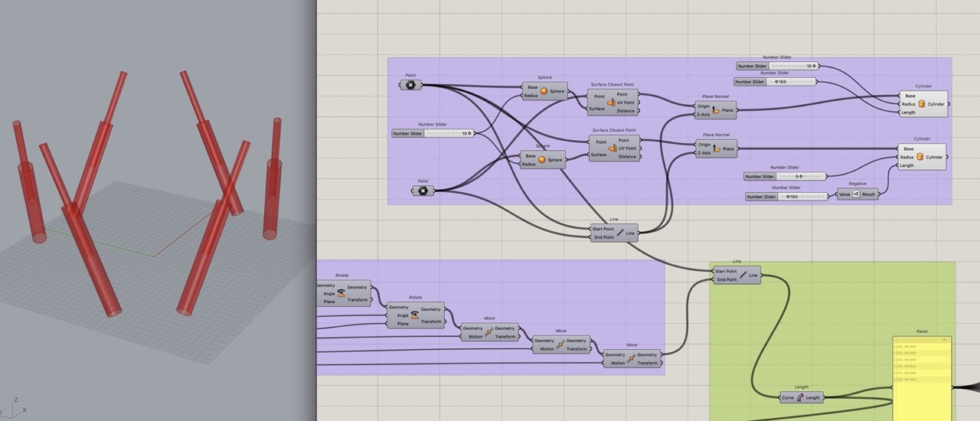Click the Negative component's minus-x icon
This screenshot has width=980, height=421.
pos(856,194)
